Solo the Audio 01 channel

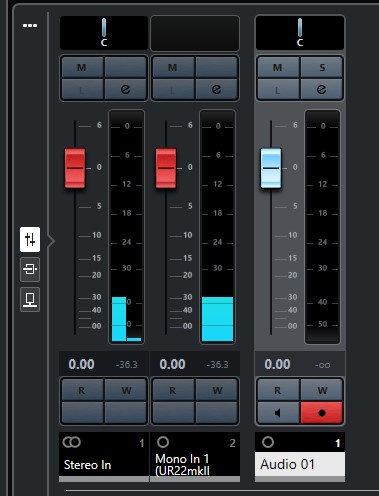(x=322, y=68)
